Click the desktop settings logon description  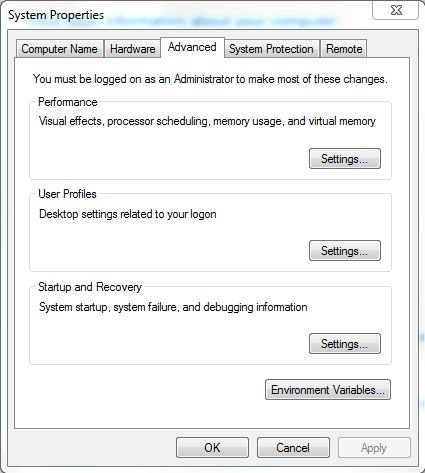coord(128,214)
